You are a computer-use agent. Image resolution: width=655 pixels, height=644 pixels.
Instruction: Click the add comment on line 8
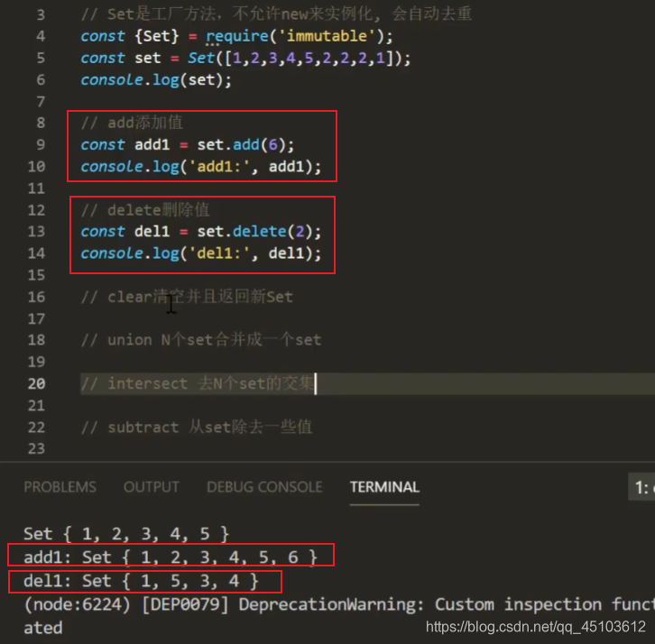[132, 123]
